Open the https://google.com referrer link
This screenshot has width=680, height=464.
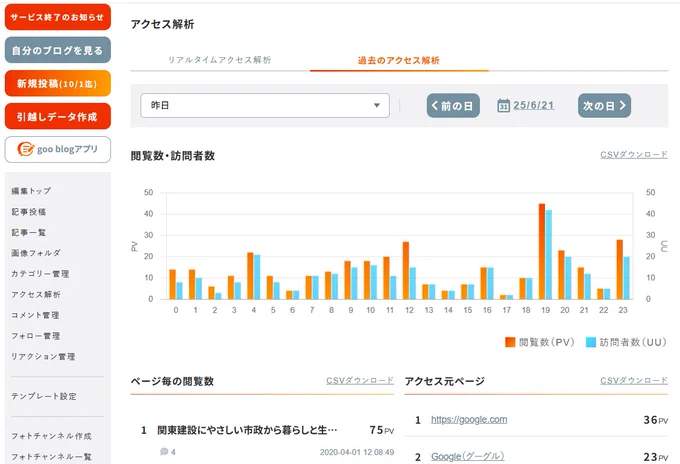[x=469, y=419]
